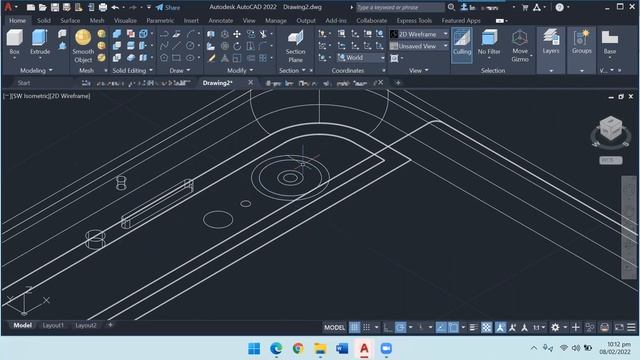Click the Undo arrow icon
Viewport: 640px width, 360px height.
coord(116,7)
